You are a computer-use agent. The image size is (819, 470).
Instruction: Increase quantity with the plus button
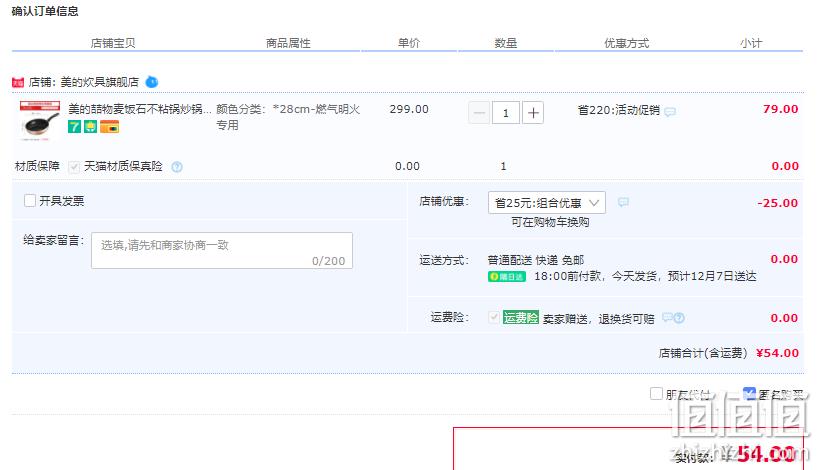533,113
